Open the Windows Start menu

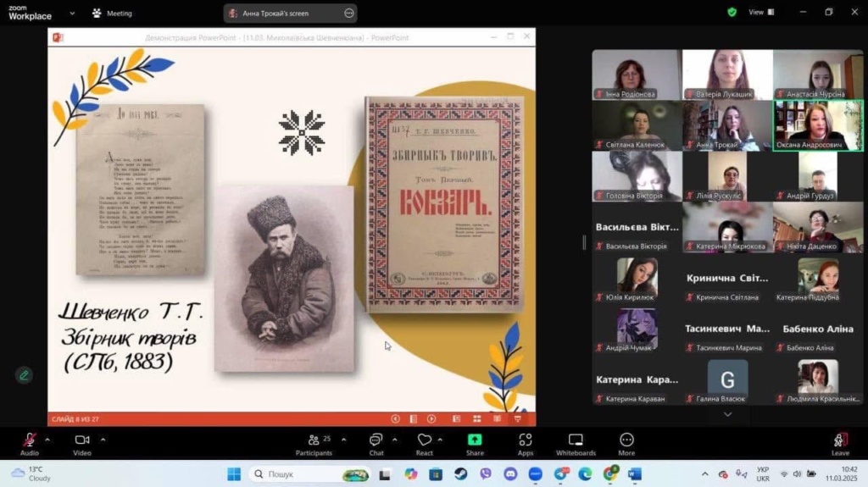[234, 474]
